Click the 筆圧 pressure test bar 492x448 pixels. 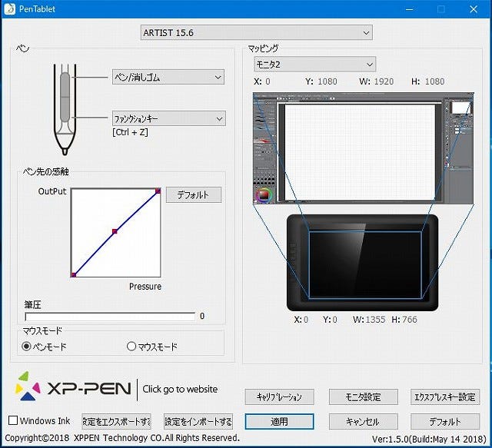tap(110, 317)
